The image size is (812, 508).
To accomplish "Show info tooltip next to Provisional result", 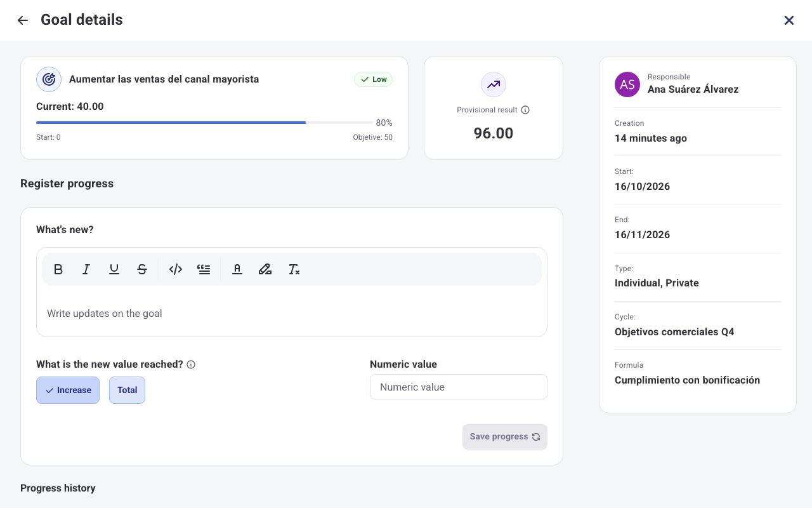I will pyautogui.click(x=525, y=110).
